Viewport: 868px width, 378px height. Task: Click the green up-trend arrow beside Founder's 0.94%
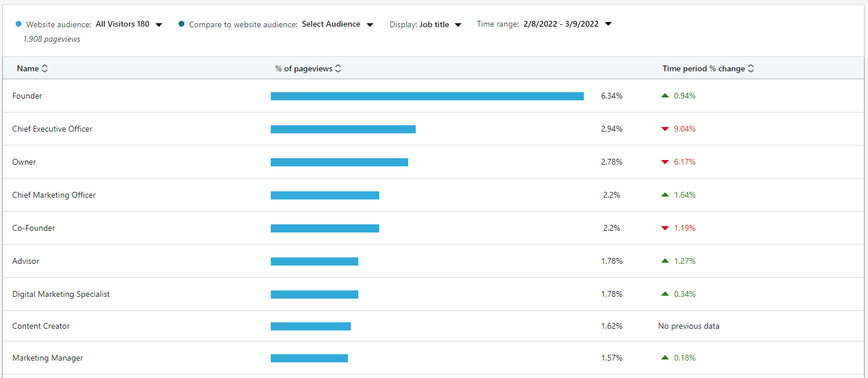coord(665,96)
